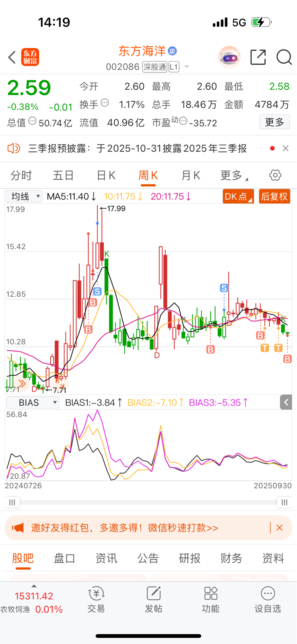Tap info icon next to 市盈动
The width and height of the screenshot is (297, 644).
183,121
